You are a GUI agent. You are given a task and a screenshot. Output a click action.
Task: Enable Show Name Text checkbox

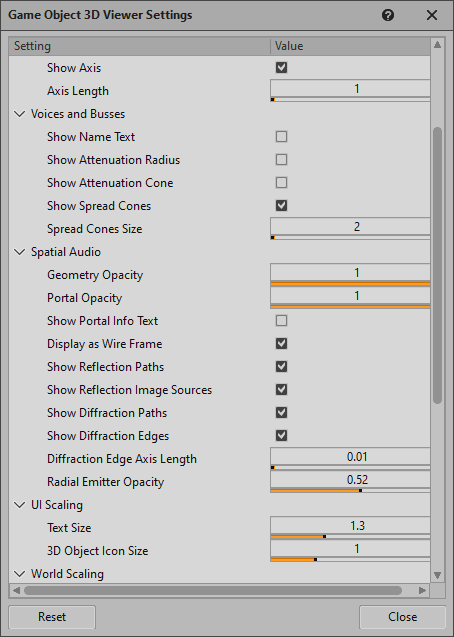point(281,136)
